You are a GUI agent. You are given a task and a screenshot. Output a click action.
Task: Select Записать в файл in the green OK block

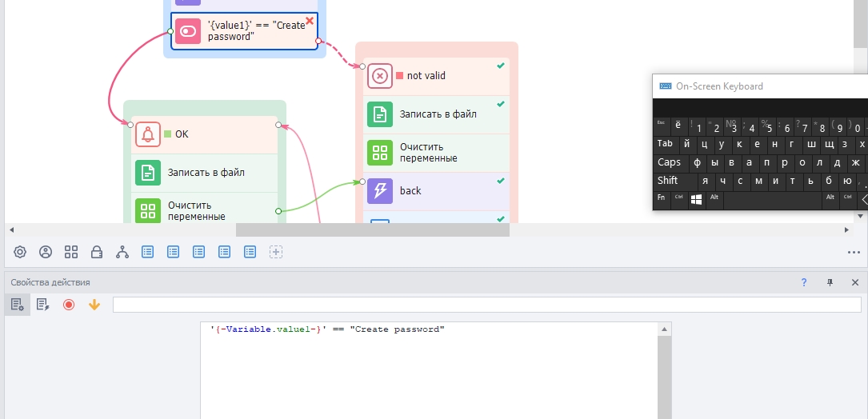click(204, 173)
